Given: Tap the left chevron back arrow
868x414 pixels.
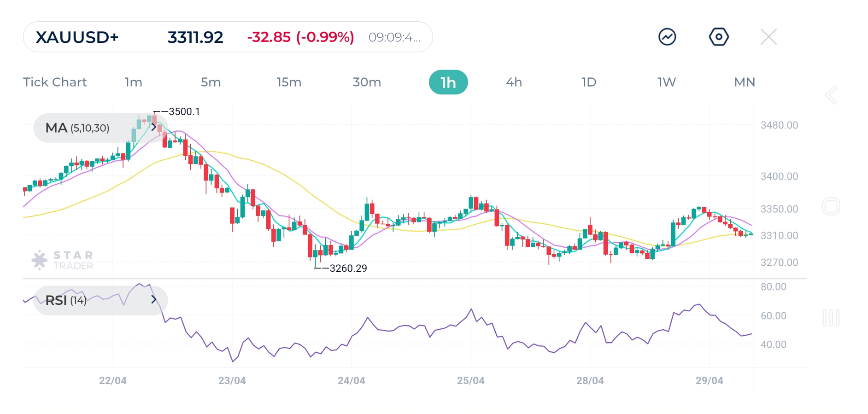Looking at the screenshot, I should 831,95.
